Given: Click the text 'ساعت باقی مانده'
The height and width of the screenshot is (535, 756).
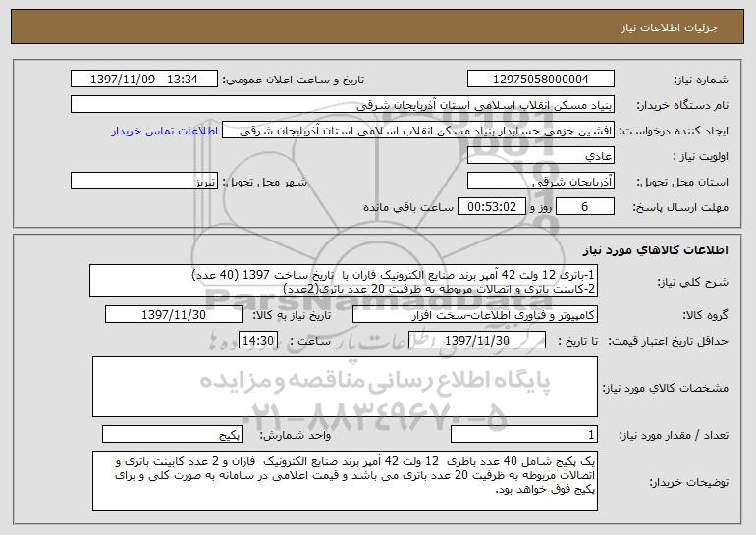Looking at the screenshot, I should click(x=408, y=207).
